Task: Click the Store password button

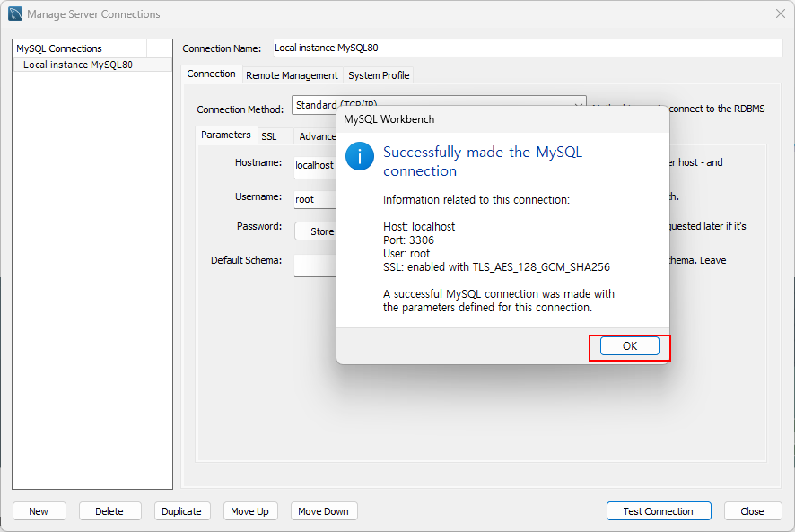Action: (316, 231)
